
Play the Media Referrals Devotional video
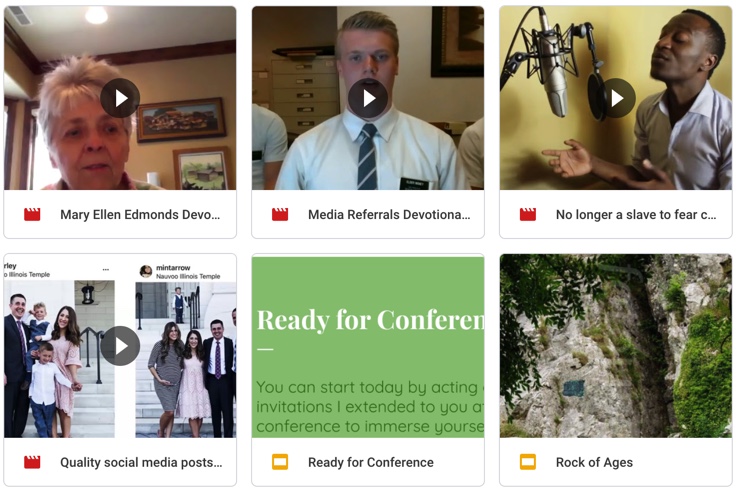click(x=368, y=98)
